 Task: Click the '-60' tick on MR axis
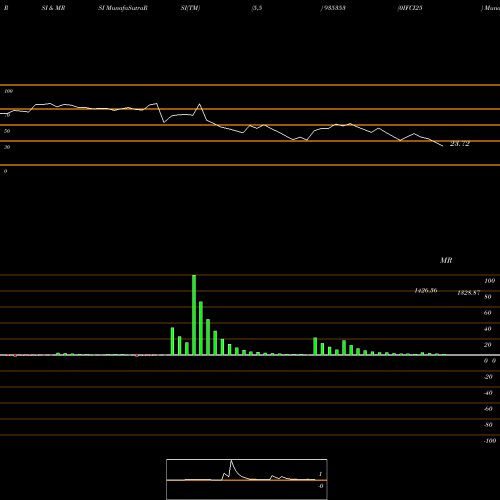click(x=488, y=409)
